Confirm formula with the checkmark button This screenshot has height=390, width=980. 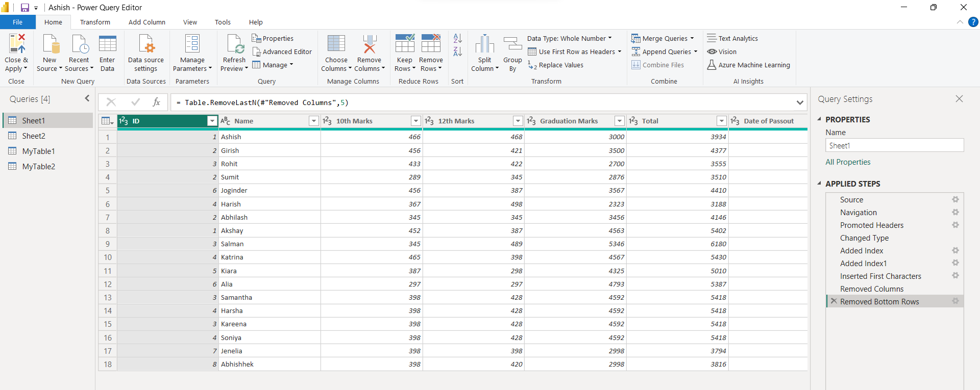point(135,102)
